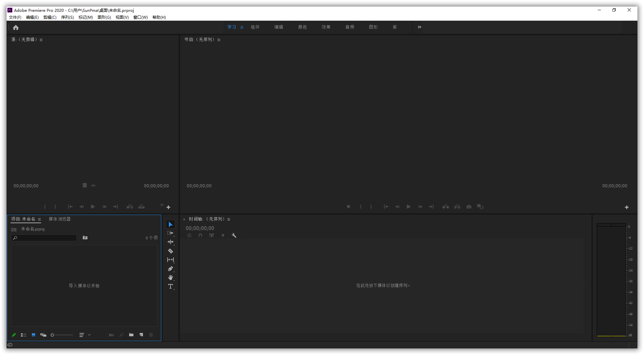Screen dimensions: 644x355
Task: Select the Type tool
Action: [170, 286]
